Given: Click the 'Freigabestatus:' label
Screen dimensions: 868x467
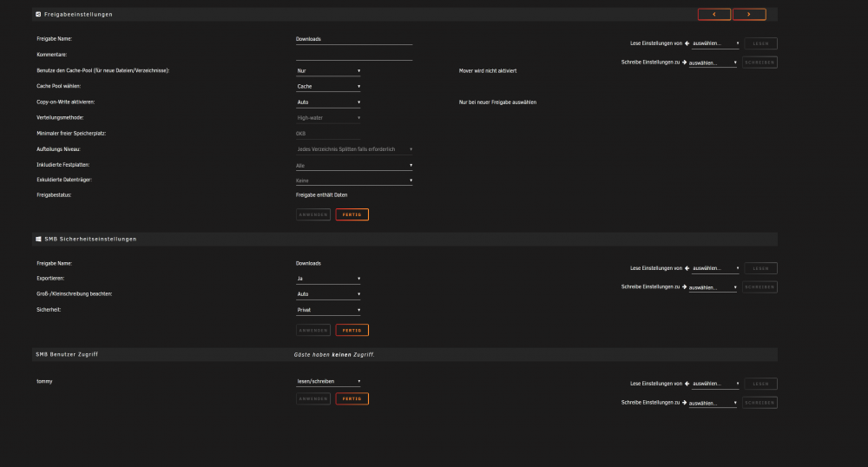Looking at the screenshot, I should click(x=54, y=194).
